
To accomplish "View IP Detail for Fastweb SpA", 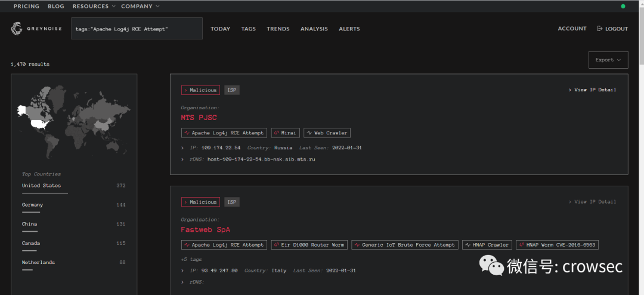I will click(592, 202).
